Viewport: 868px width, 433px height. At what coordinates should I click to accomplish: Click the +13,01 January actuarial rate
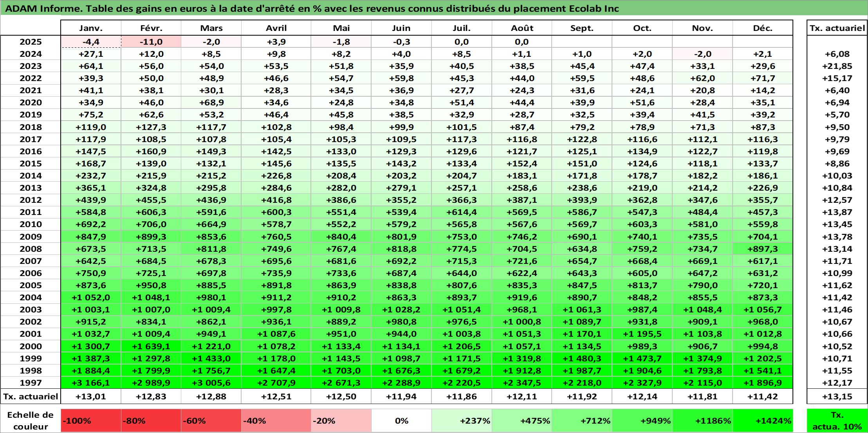pos(91,396)
